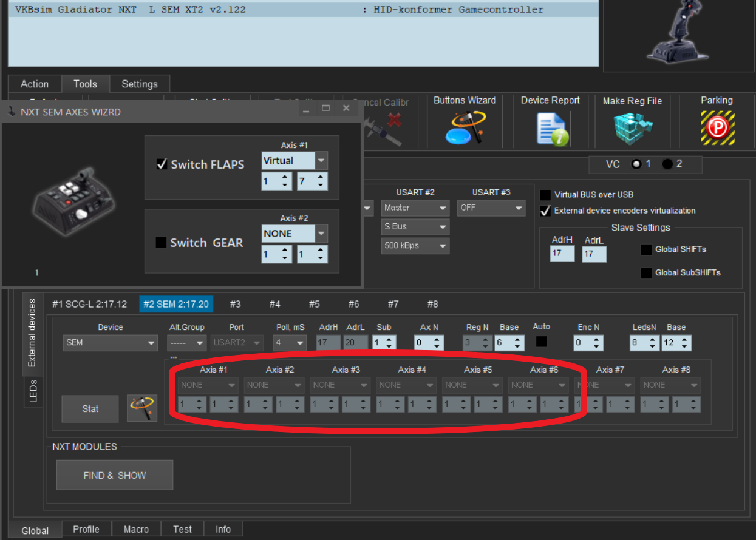Image resolution: width=756 pixels, height=540 pixels.
Task: Open the Alt.Group dropdown
Action: click(187, 343)
